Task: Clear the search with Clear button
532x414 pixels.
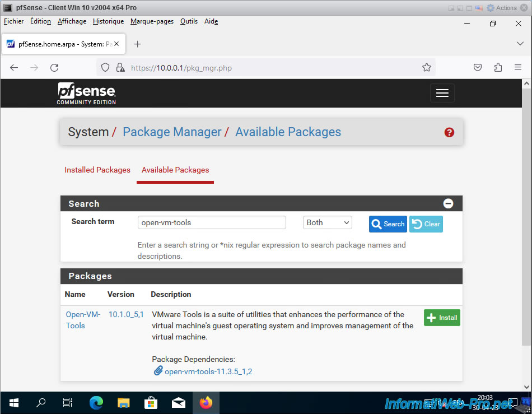Action: click(x=426, y=224)
